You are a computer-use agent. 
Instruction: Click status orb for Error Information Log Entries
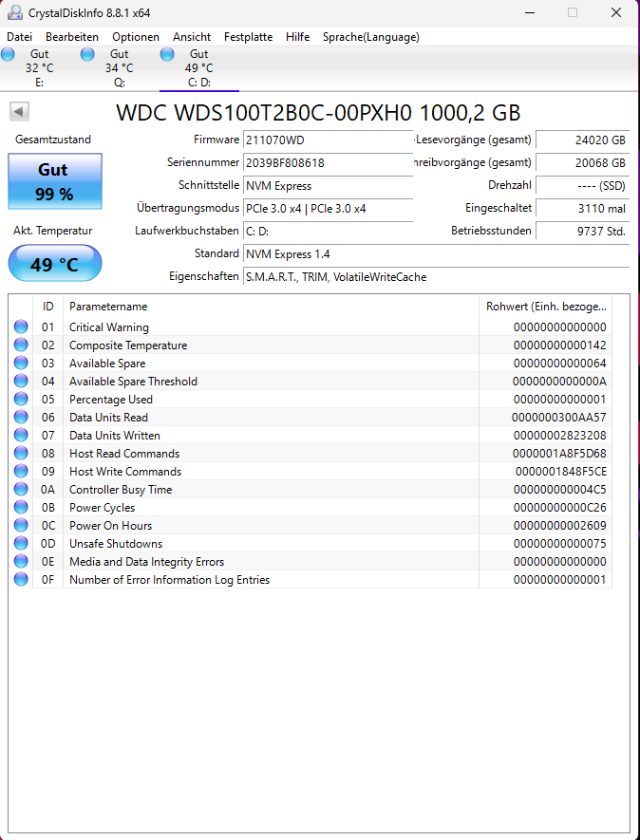[x=21, y=579]
